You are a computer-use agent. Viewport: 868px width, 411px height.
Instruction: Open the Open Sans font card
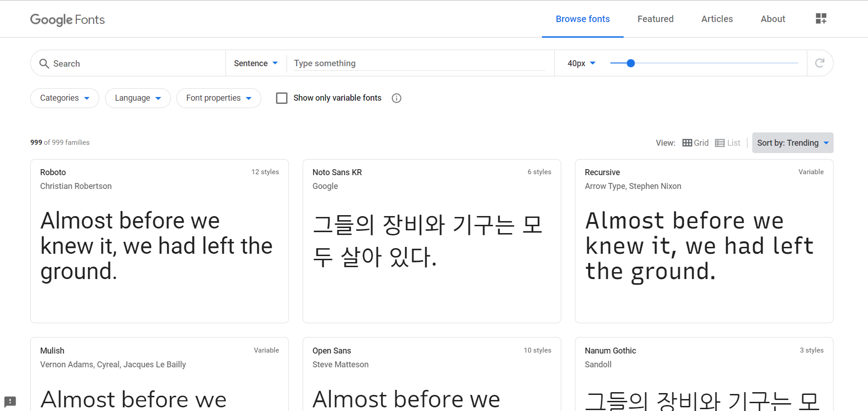click(432, 374)
